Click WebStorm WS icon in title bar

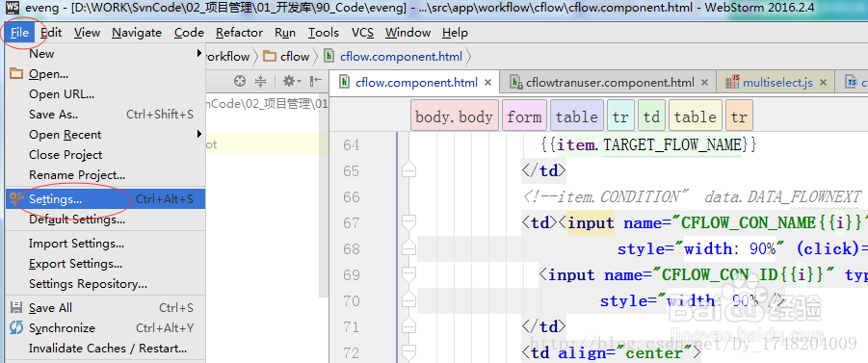tap(13, 8)
